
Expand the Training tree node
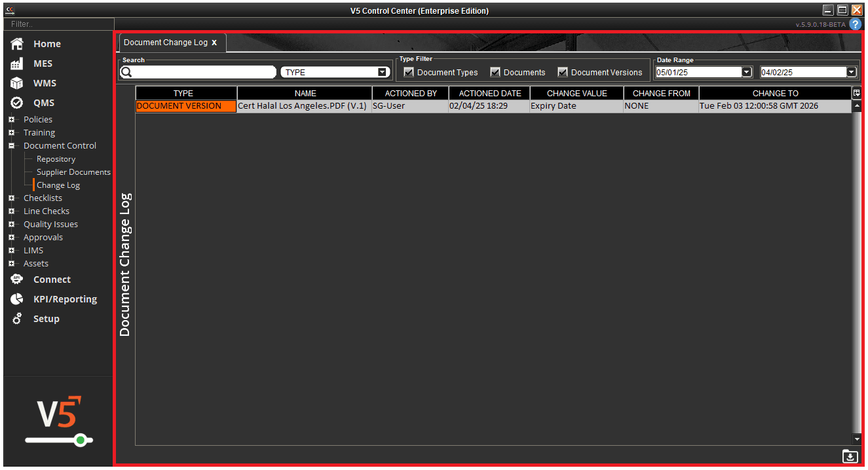11,133
